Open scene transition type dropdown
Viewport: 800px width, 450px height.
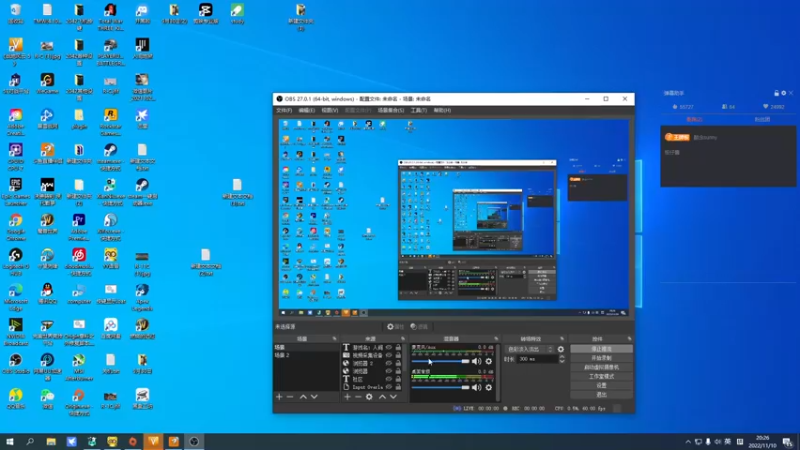pos(530,349)
